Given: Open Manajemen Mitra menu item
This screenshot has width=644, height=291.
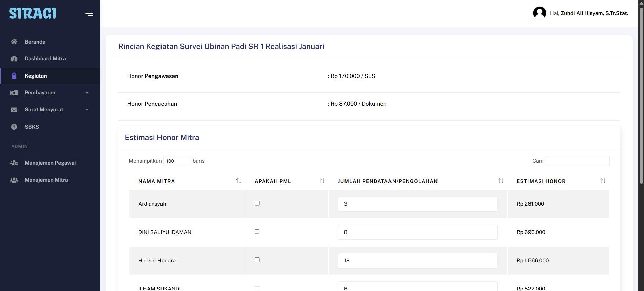Looking at the screenshot, I should tap(46, 180).
